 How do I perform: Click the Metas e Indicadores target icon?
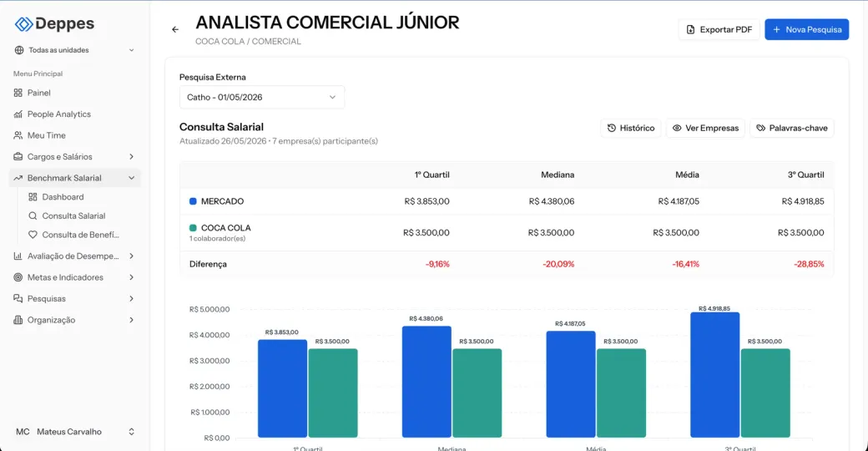[18, 277]
